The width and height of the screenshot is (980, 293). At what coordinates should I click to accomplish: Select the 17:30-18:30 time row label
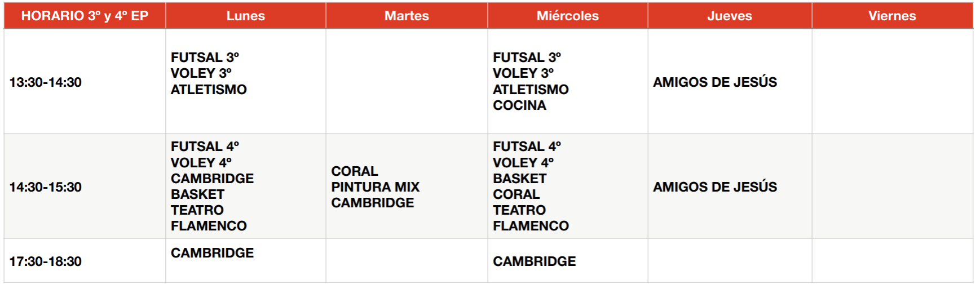click(x=46, y=261)
